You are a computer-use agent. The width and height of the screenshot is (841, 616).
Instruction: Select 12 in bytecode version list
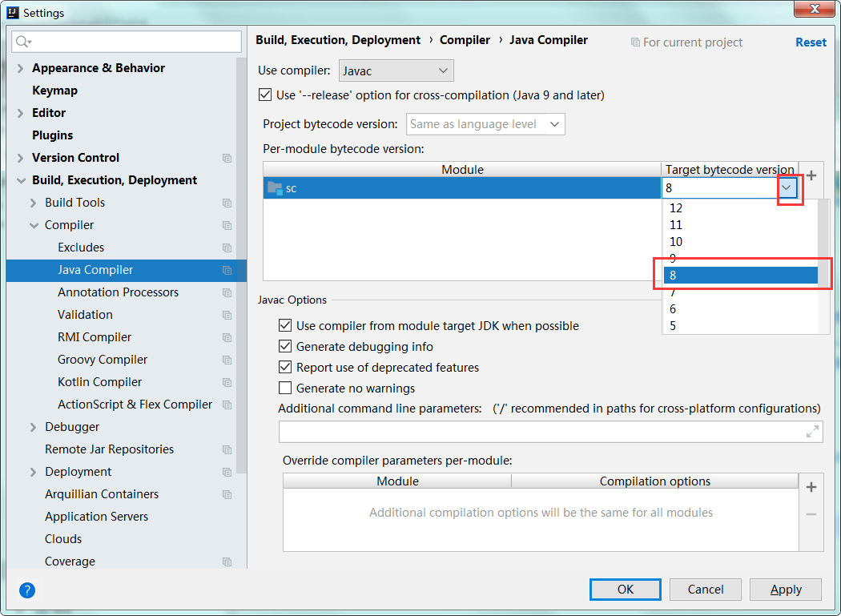(x=741, y=207)
